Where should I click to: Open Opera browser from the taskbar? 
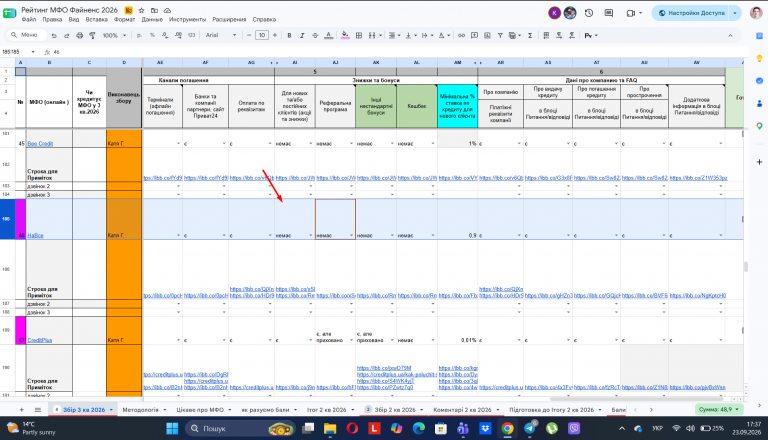pyautogui.click(x=352, y=428)
